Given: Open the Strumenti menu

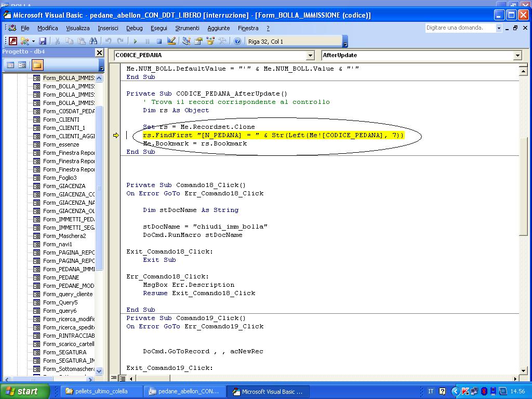Looking at the screenshot, I should (187, 28).
